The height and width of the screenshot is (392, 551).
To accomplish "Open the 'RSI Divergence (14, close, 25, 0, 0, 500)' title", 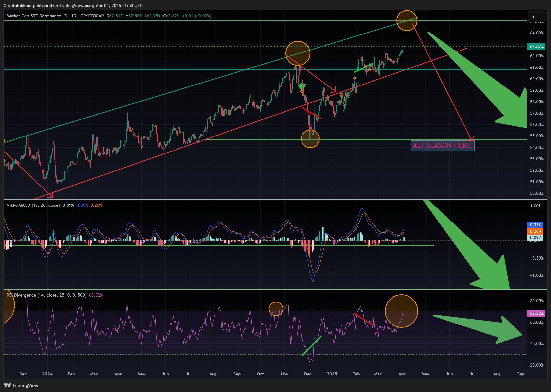I will click(x=46, y=295).
